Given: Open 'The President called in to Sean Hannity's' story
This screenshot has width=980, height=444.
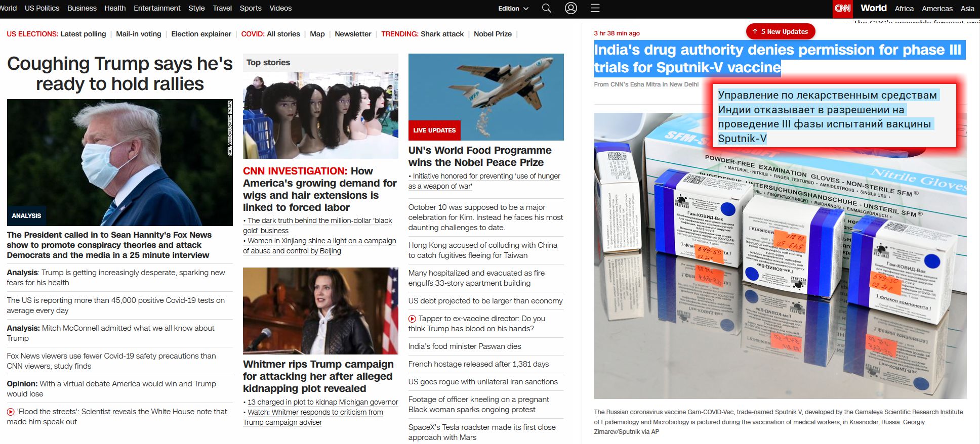Looking at the screenshot, I should [109, 245].
